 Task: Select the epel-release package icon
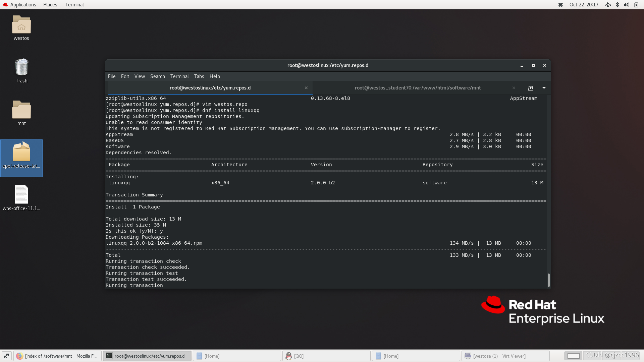pyautogui.click(x=21, y=153)
